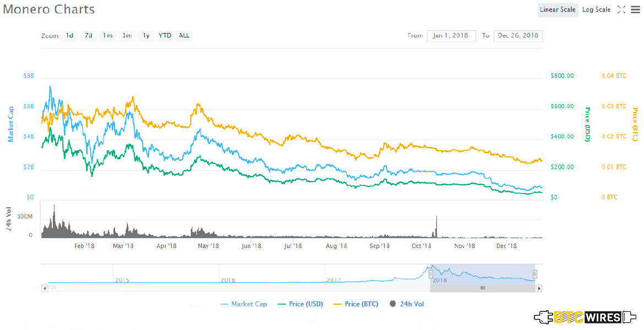Click the 2015 label in navigator
Screen dimensions: 644x330
pyautogui.click(x=122, y=280)
